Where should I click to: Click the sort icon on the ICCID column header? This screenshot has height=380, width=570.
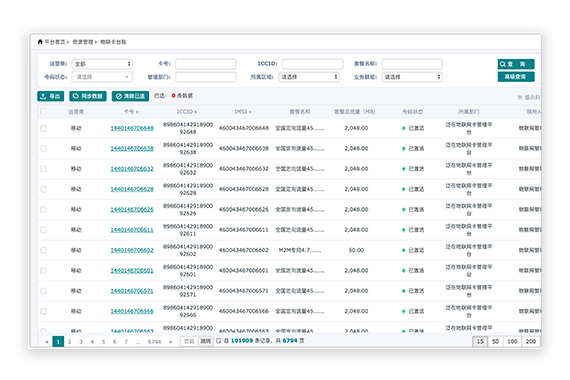tap(196, 112)
